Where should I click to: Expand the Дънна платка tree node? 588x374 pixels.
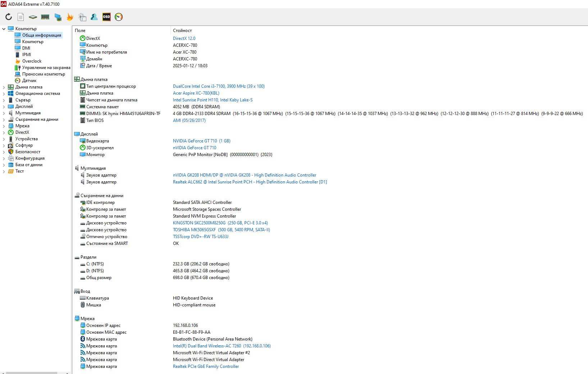coord(4,87)
